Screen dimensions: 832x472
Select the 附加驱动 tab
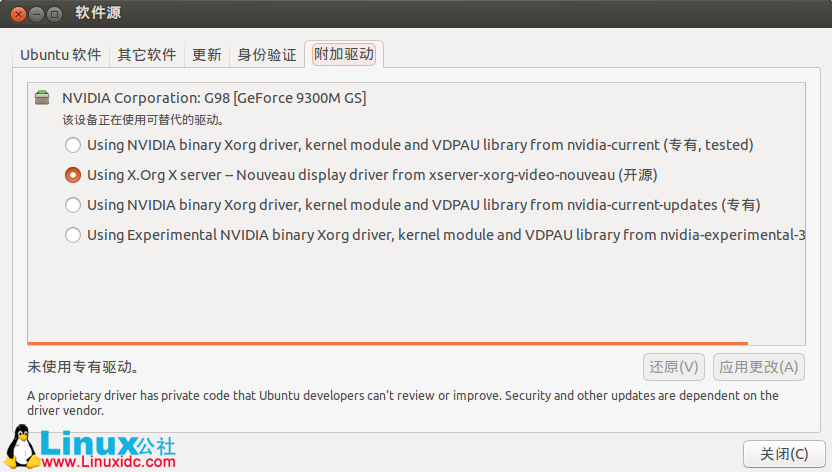coord(344,54)
